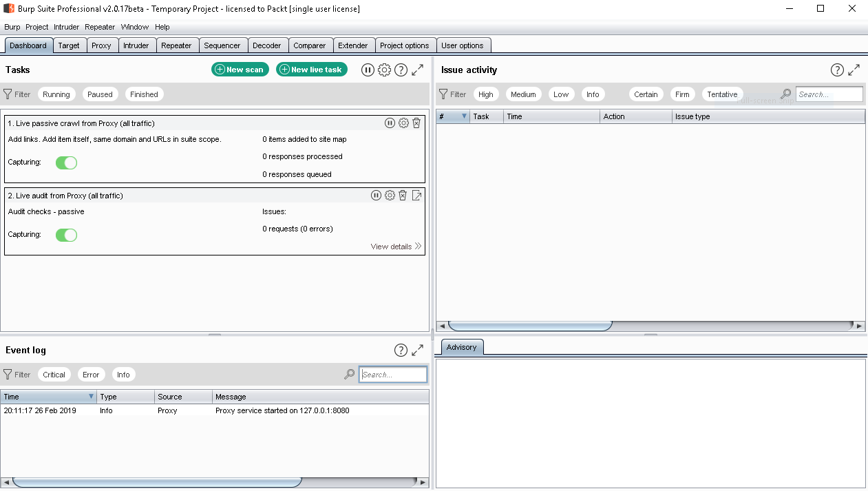Viewport: 868px width, 491px height.
Task: Select the "Proxy service started on 127.0.0.1:8080" message
Action: click(x=282, y=410)
